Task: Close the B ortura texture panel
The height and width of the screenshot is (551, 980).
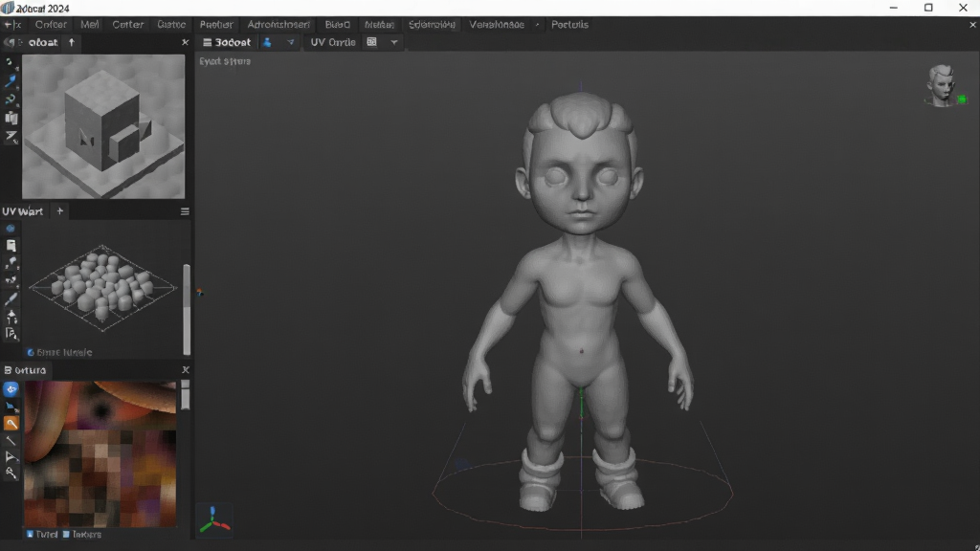Action: (185, 370)
